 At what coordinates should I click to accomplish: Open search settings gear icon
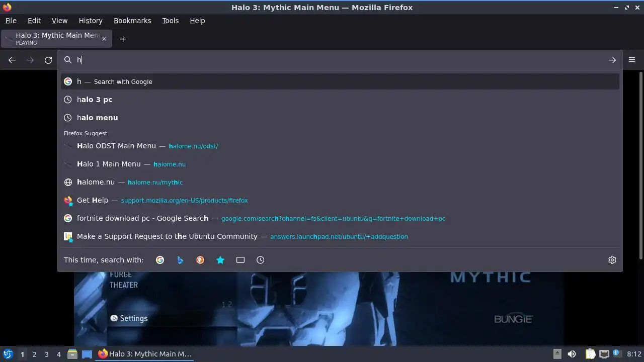tap(612, 260)
